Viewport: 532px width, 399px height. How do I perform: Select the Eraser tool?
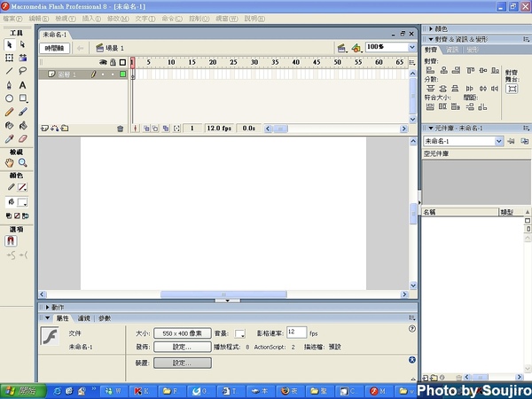[x=23, y=139]
